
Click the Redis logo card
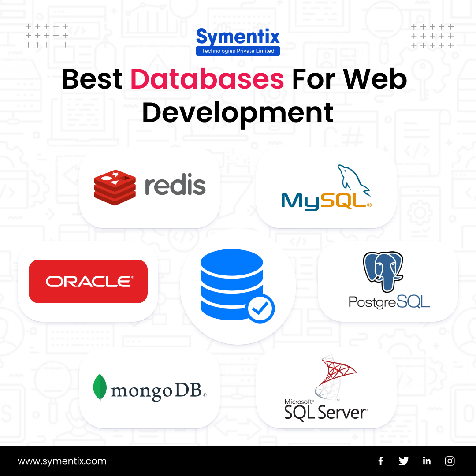click(149, 188)
